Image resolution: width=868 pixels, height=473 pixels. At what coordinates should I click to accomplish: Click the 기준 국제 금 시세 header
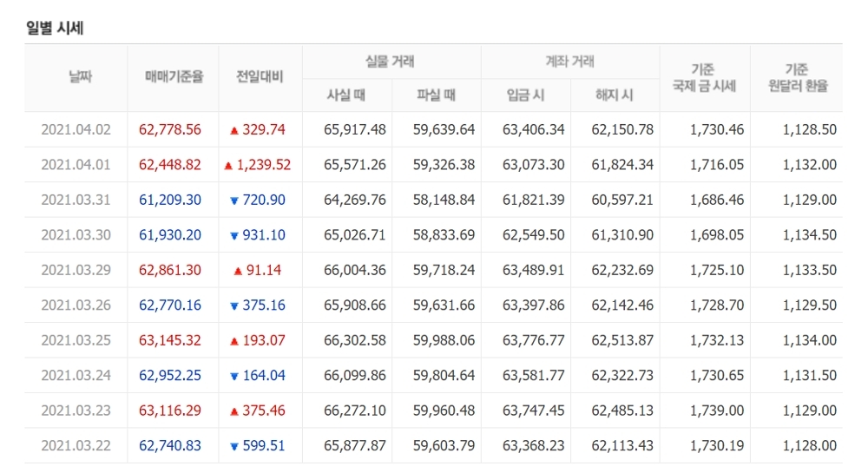(704, 77)
